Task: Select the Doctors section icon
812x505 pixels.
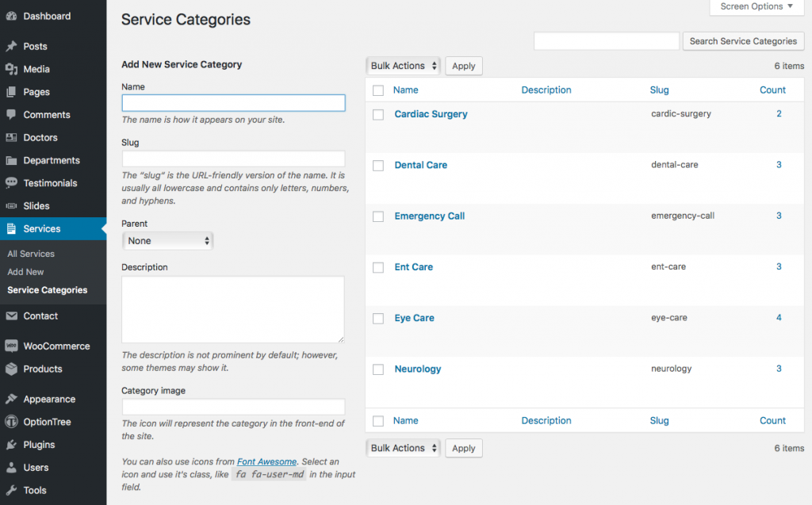Action: 11,138
